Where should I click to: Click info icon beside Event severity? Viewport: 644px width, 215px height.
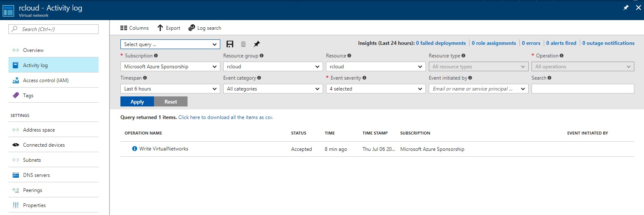[x=365, y=78]
